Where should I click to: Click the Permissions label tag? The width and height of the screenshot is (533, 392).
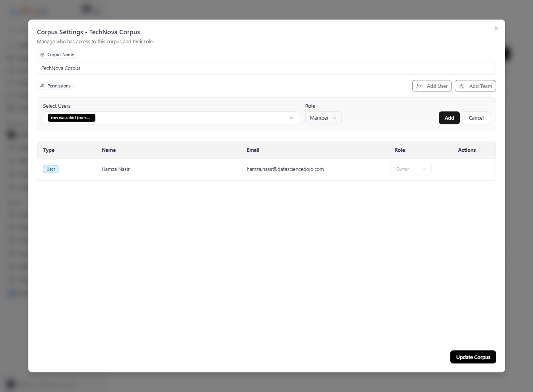coord(55,86)
